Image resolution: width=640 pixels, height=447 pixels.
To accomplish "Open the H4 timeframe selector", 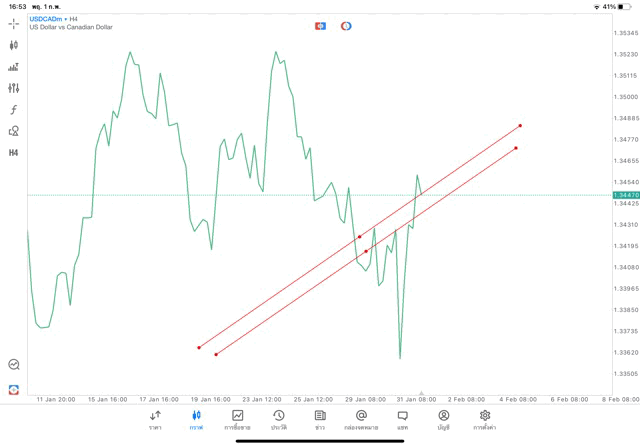I will pos(13,153).
